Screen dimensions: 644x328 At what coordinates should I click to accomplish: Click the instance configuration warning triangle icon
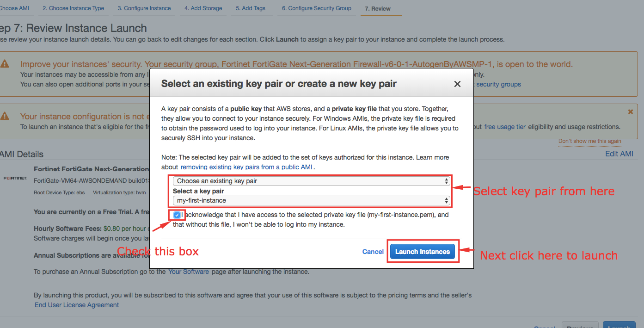click(x=5, y=116)
